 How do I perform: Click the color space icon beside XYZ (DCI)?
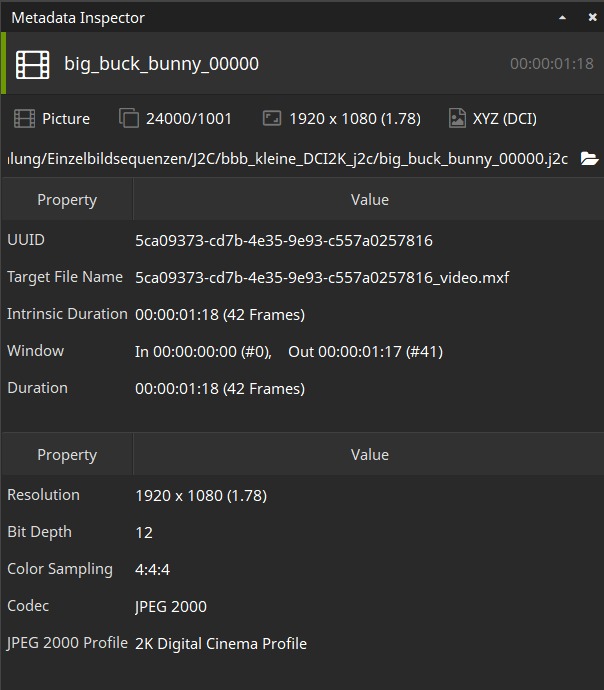tap(457, 119)
